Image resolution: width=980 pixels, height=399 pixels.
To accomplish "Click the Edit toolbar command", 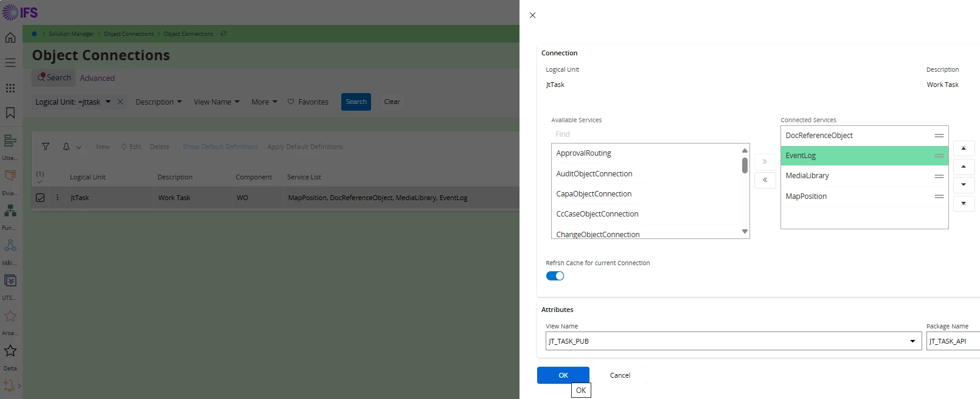I will click(x=131, y=147).
